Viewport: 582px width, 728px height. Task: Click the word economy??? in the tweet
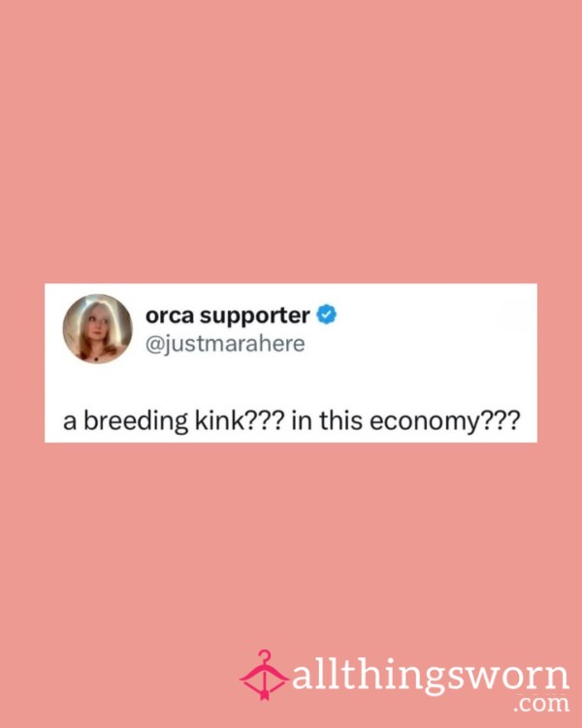point(445,421)
